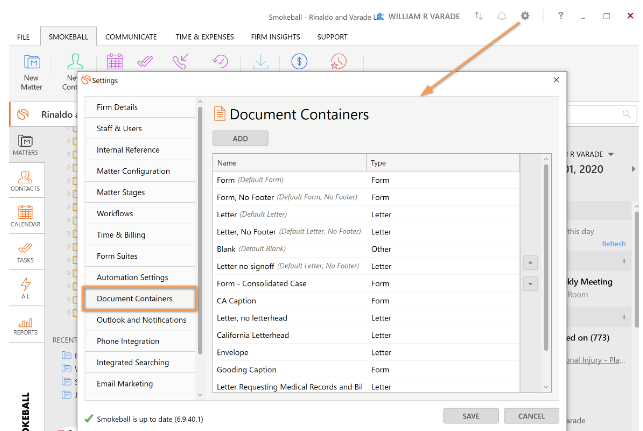Open Integrated Searching settings

coord(140,363)
